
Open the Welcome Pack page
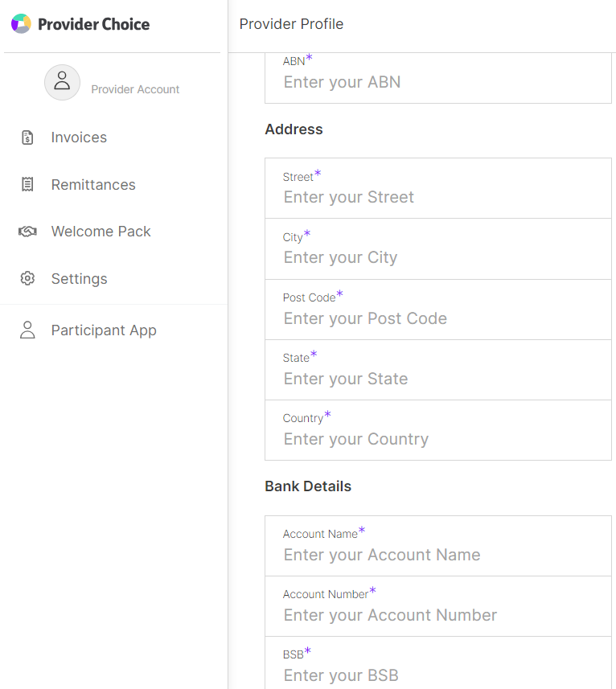click(x=101, y=232)
